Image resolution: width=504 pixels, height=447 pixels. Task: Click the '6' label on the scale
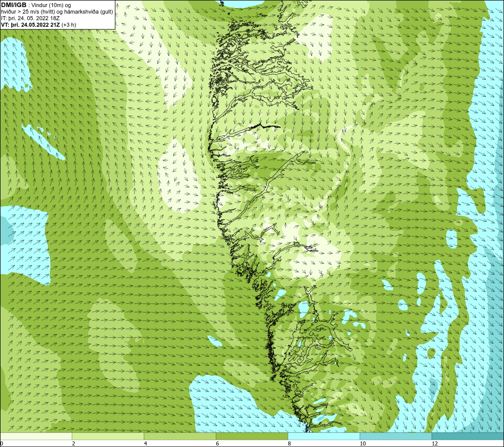[218, 443]
